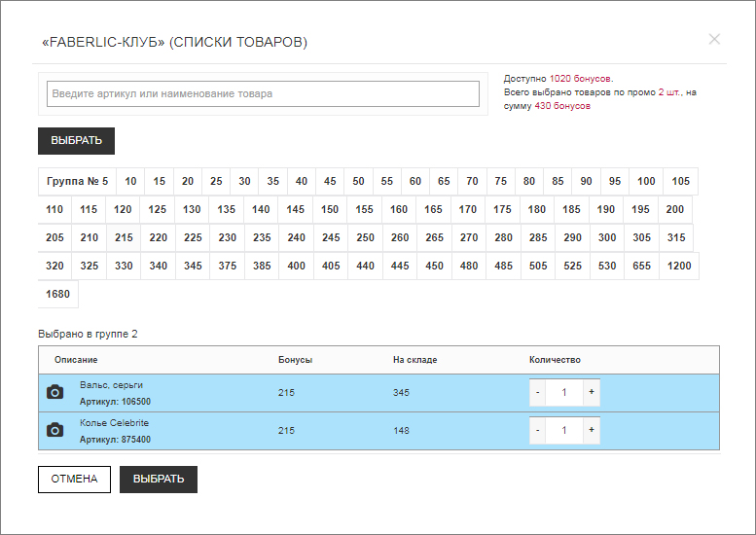
Task: Select bonus group 250
Action: (366, 237)
